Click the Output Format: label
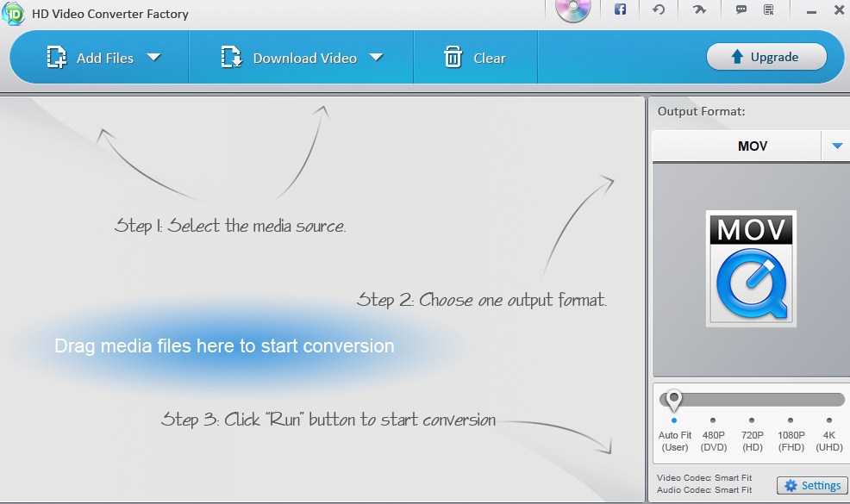This screenshot has width=850, height=504. (701, 111)
